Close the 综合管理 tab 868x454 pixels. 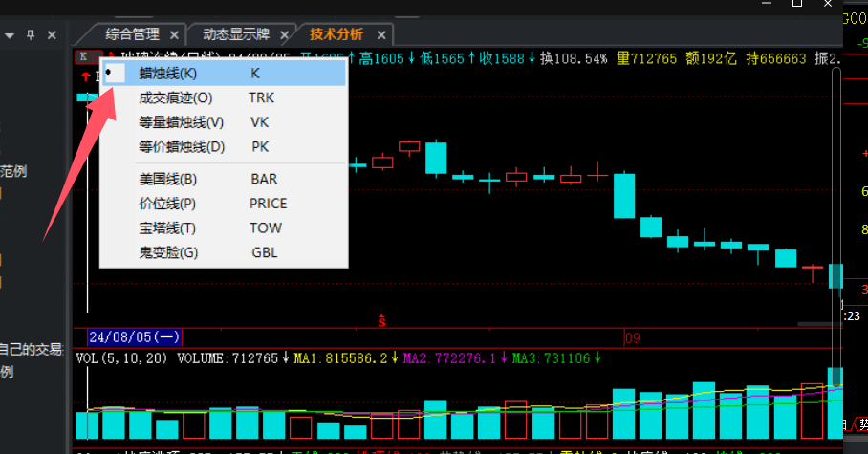point(172,35)
